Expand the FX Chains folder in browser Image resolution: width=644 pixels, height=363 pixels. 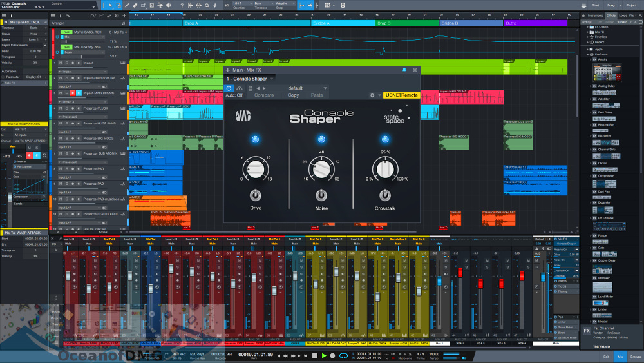pyautogui.click(x=588, y=26)
